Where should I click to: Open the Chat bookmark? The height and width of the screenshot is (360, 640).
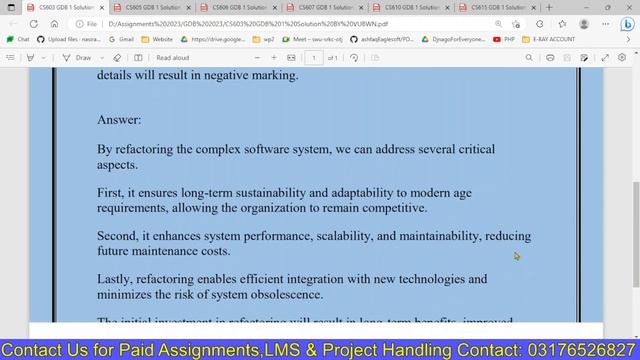point(18,40)
